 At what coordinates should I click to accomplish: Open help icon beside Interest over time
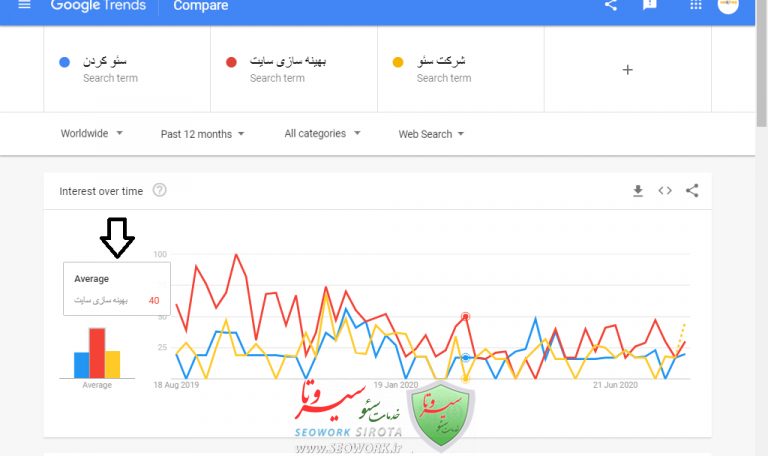click(159, 191)
